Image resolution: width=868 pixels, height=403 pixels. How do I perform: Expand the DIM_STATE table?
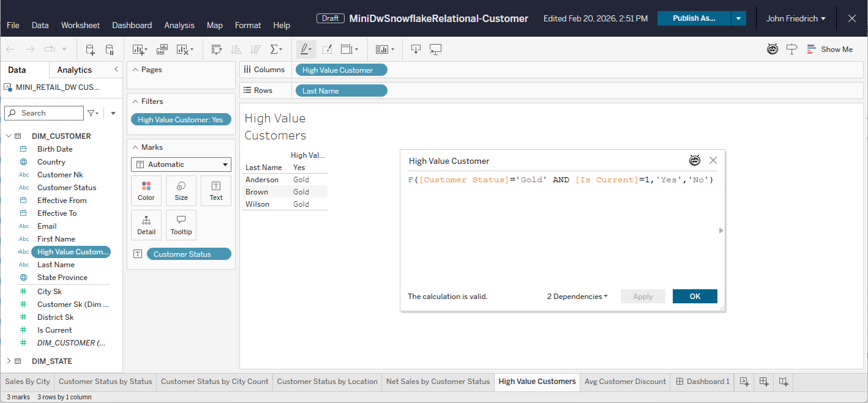point(9,361)
